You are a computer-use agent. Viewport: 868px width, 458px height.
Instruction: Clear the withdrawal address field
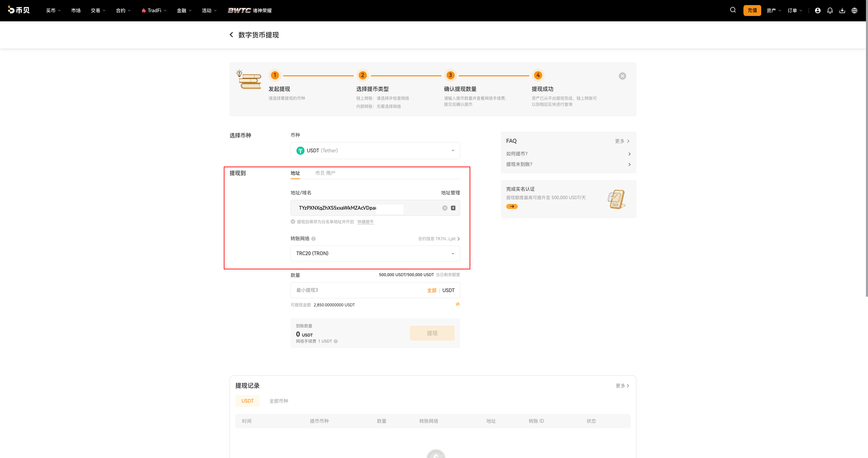click(x=445, y=208)
